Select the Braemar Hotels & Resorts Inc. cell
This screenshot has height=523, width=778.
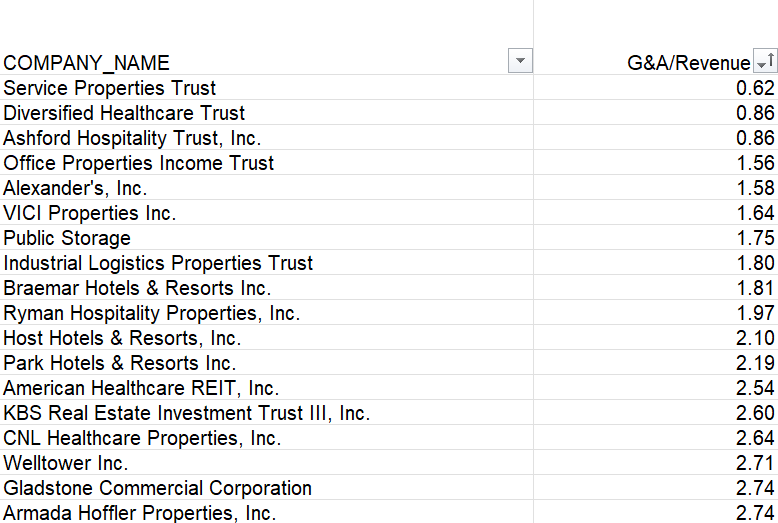pos(137,288)
